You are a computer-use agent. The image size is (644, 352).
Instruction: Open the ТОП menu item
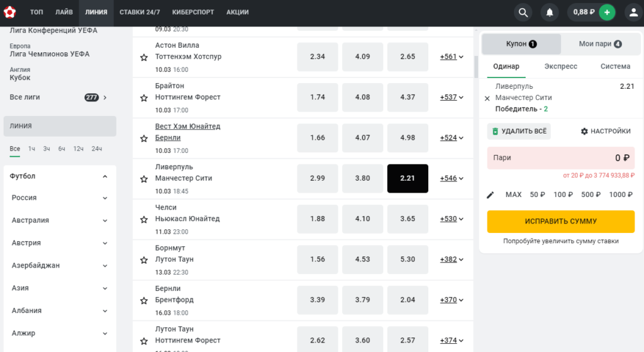(36, 13)
